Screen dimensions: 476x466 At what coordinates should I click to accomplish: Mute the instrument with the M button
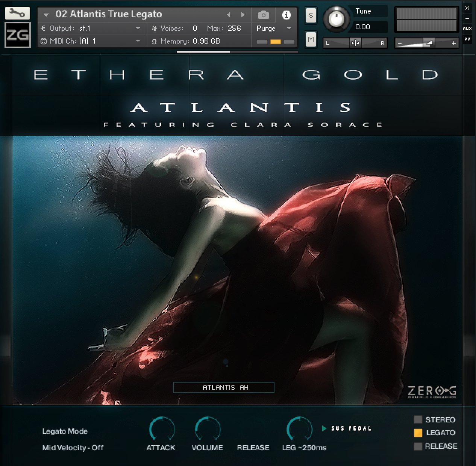click(x=311, y=39)
